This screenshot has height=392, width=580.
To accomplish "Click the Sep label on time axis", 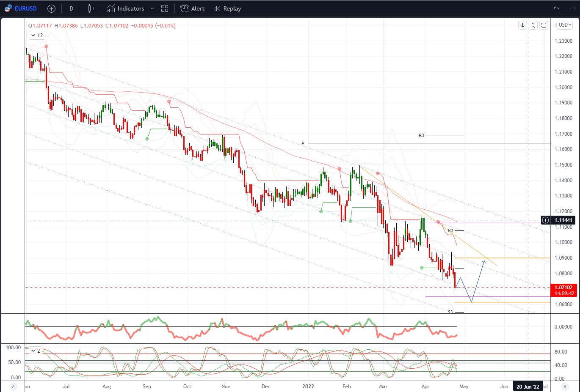I will point(147,387).
